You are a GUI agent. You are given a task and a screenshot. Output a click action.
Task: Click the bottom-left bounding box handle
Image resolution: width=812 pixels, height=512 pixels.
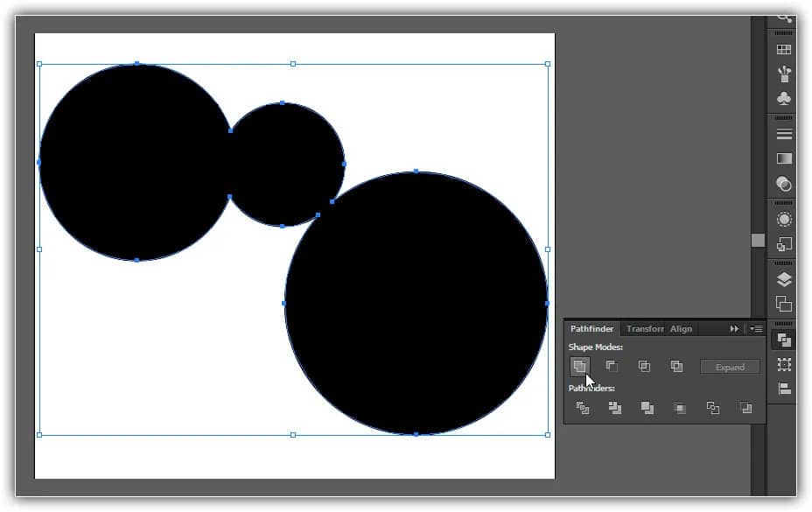pos(39,435)
